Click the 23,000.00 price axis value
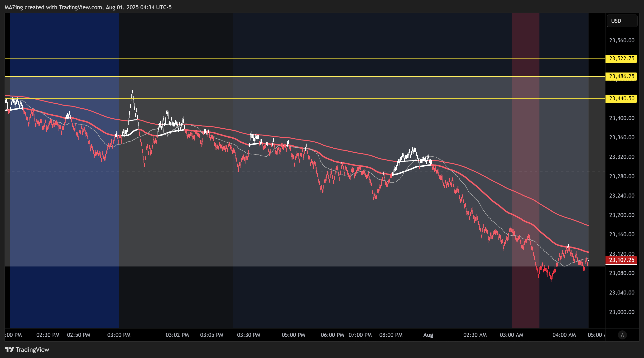This screenshot has height=358, width=644. coord(622,312)
